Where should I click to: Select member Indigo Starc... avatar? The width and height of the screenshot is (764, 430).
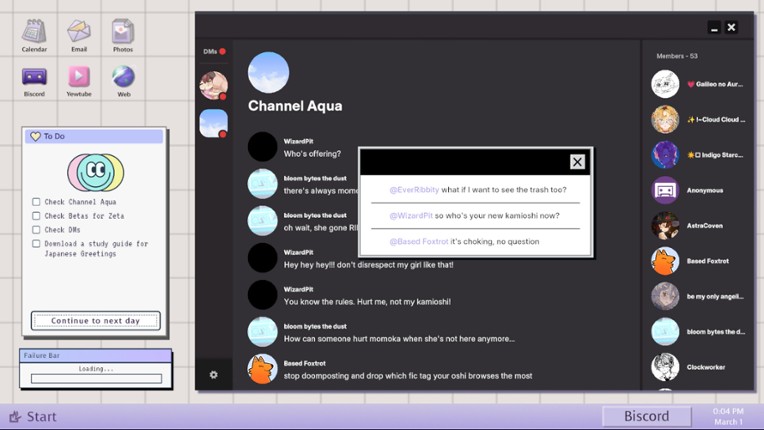[665, 155]
